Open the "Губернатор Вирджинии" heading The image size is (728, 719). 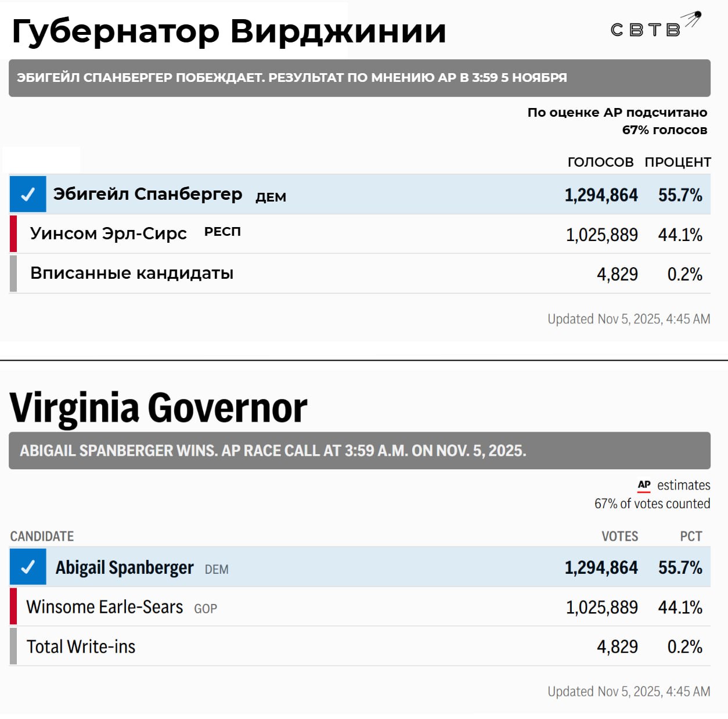(x=229, y=31)
